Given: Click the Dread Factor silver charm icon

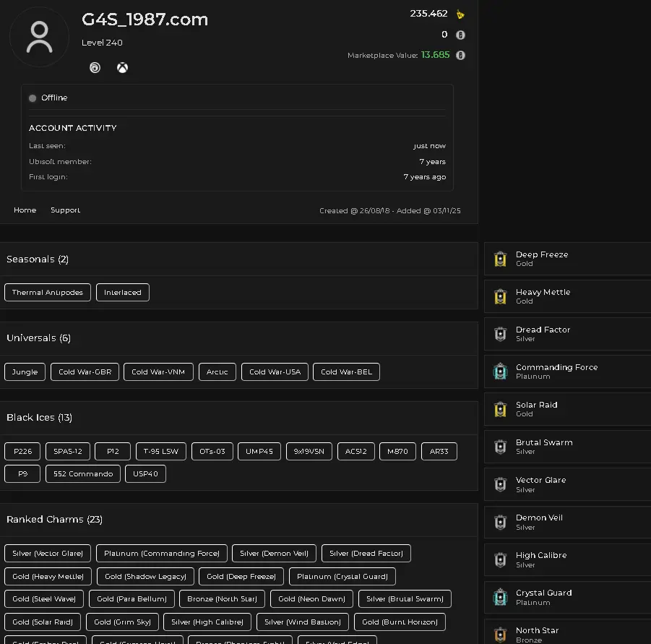Looking at the screenshot, I should tap(500, 334).
